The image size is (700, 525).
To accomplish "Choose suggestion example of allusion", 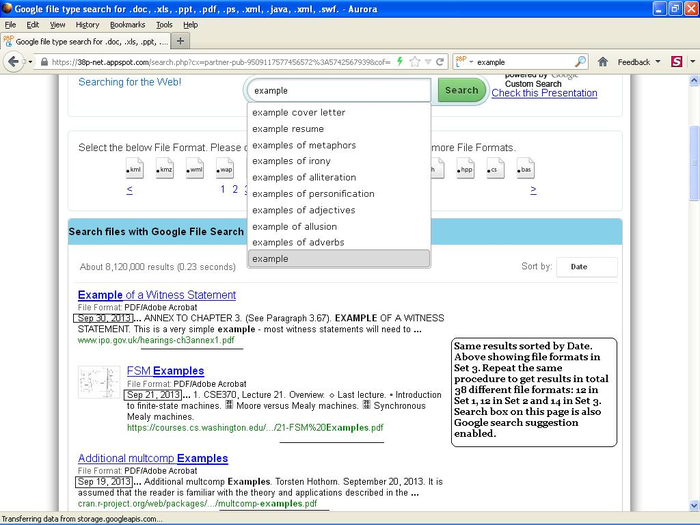I will (x=339, y=226).
